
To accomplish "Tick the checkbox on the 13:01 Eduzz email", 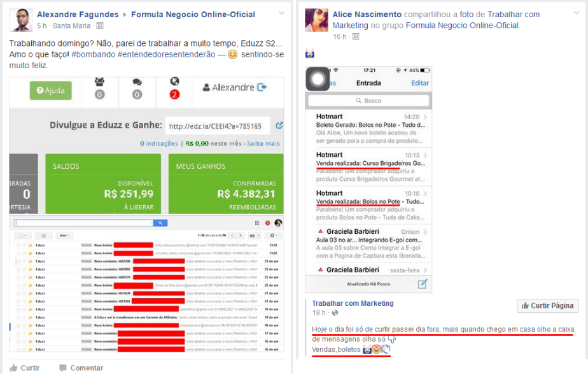I will pos(18,253).
